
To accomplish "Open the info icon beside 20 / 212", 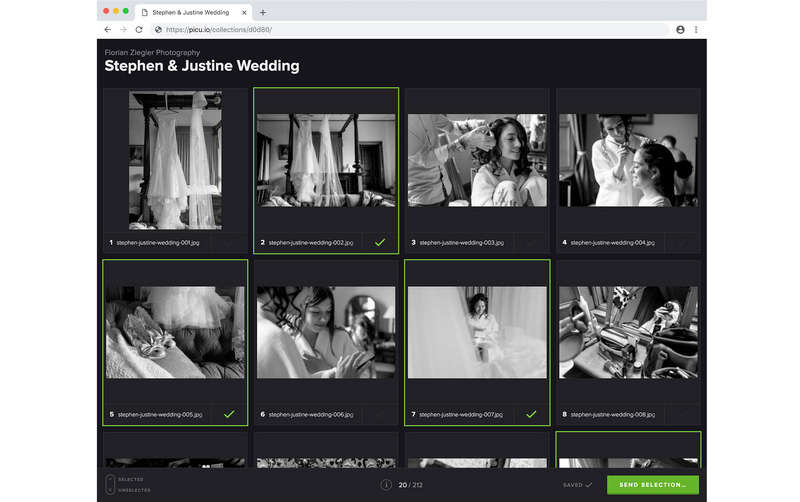I will (x=386, y=485).
